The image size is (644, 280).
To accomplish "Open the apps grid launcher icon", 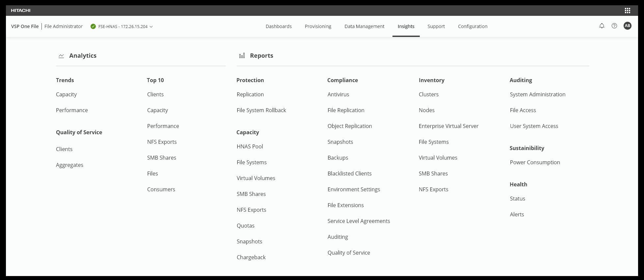I will tap(628, 11).
